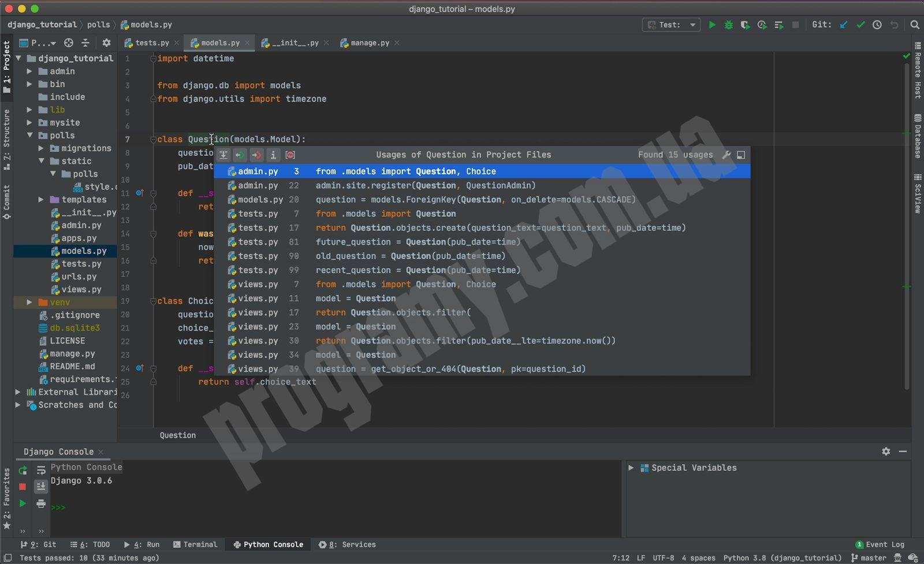Image resolution: width=924 pixels, height=564 pixels.
Task: Open the Terminal tool window tab
Action: [195, 544]
